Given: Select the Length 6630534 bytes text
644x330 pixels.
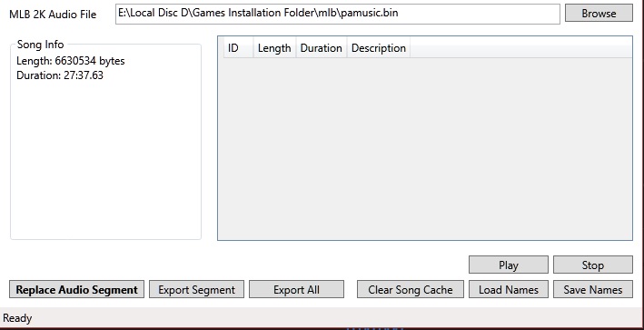Looking at the screenshot, I should pos(71,61).
